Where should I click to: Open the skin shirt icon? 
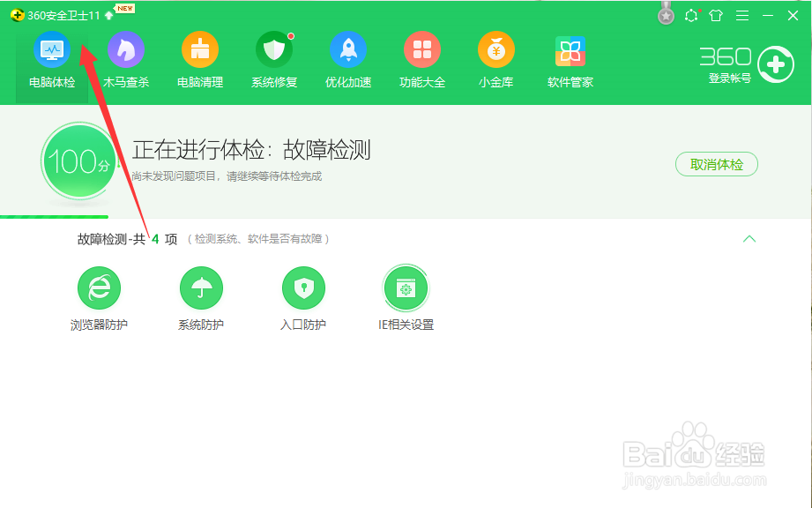pos(716,16)
